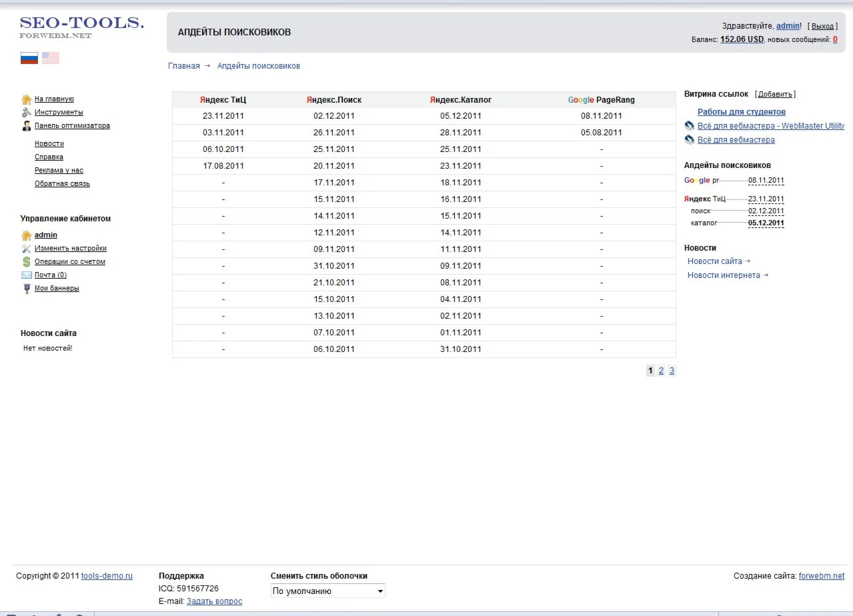
Task: Click the Главная breadcrumb link
Action: click(183, 66)
